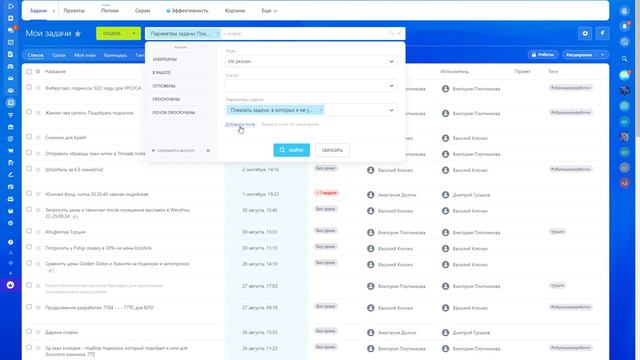This screenshot has height=360, width=640.
Task: Open shopping cart icon in left sidebar
Action: 11,151
